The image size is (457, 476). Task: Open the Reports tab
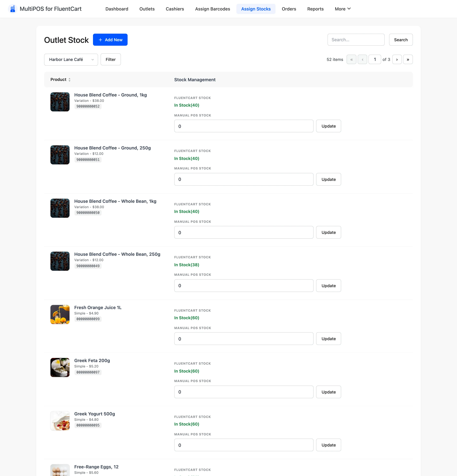pyautogui.click(x=315, y=9)
